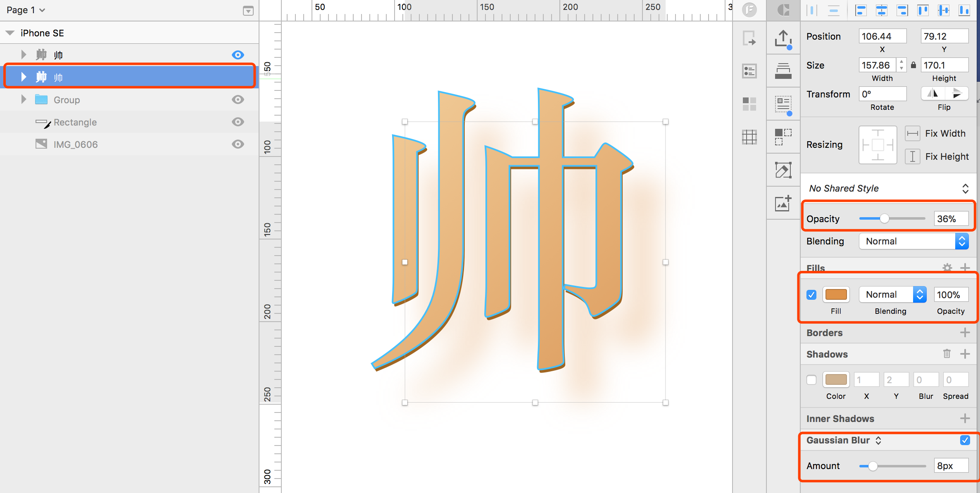Hide the IMG_0606 layer

click(238, 144)
